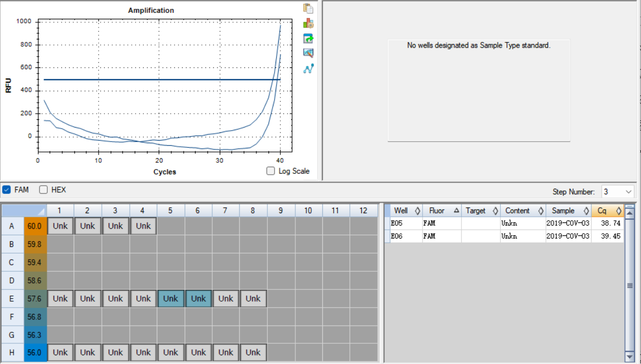Viewport: 641px width, 364px height.
Task: Open the chart settings bar-graph gear icon
Action: pyautogui.click(x=308, y=23)
